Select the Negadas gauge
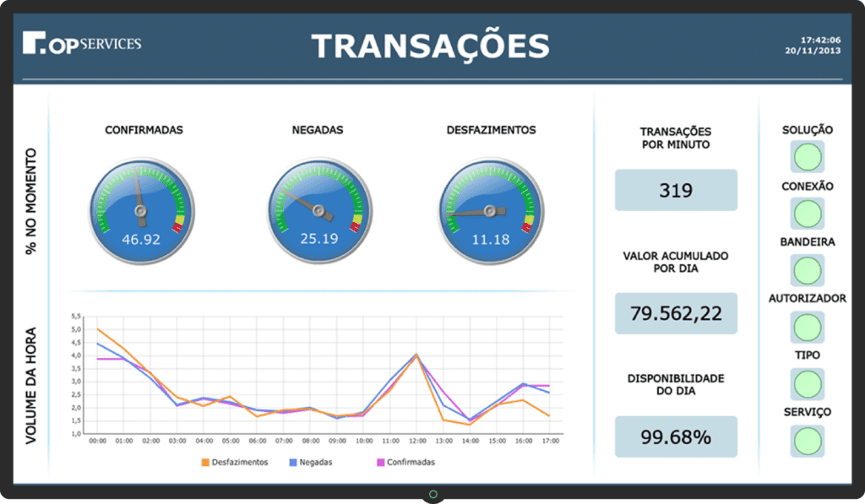Image resolution: width=865 pixels, height=504 pixels. pos(319,210)
